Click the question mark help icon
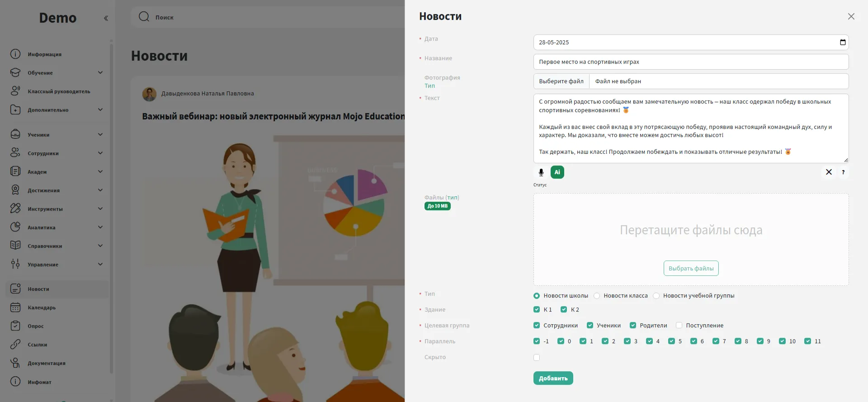The height and width of the screenshot is (402, 868). pyautogui.click(x=843, y=172)
